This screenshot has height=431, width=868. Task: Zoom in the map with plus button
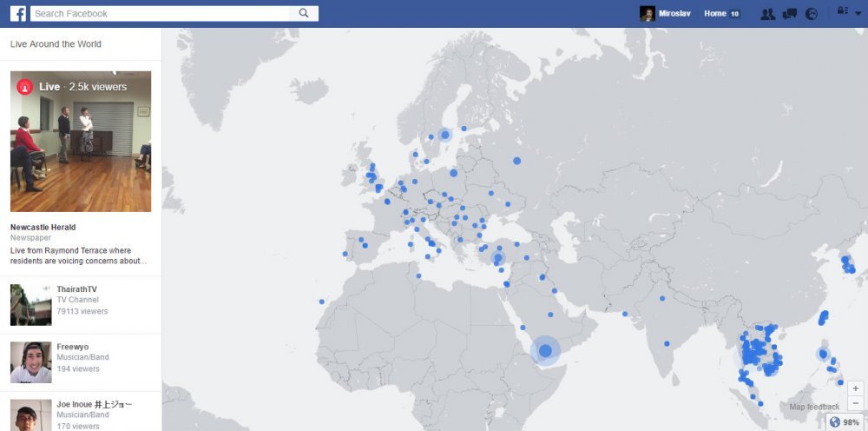(855, 388)
